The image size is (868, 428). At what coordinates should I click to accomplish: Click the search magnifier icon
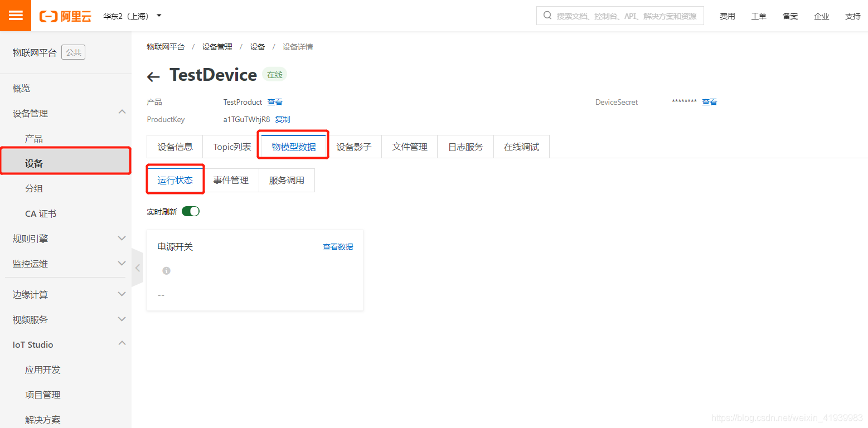click(x=547, y=15)
